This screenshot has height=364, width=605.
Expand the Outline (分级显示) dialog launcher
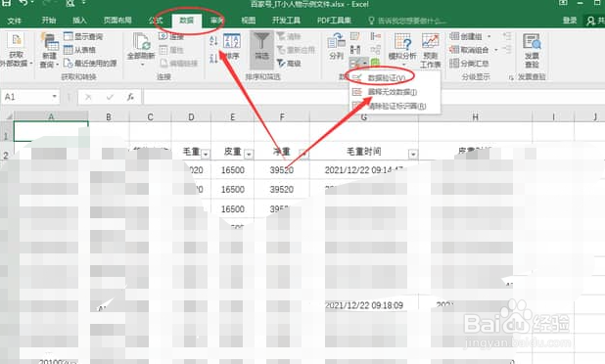[510, 77]
